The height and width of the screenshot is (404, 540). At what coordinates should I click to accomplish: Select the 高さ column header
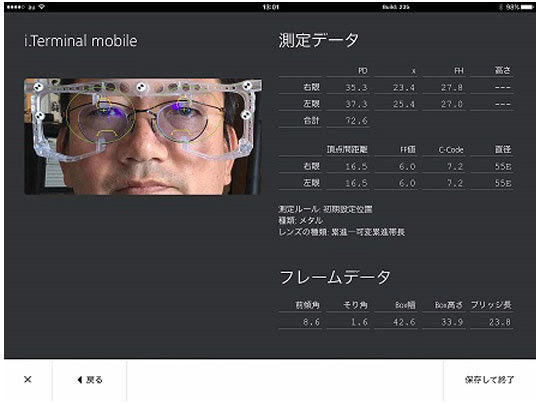[503, 71]
